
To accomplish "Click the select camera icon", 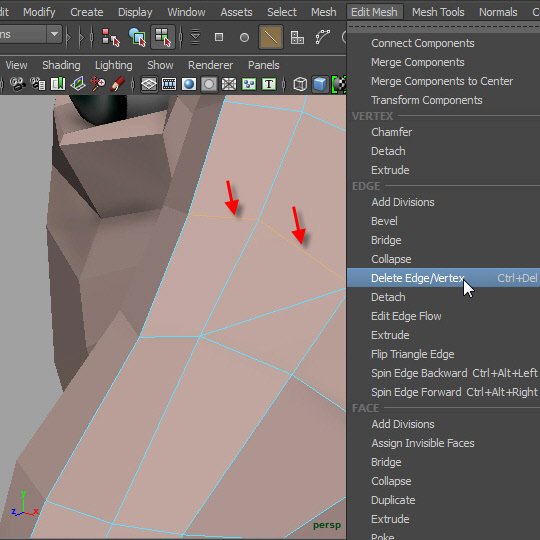I will point(17,84).
